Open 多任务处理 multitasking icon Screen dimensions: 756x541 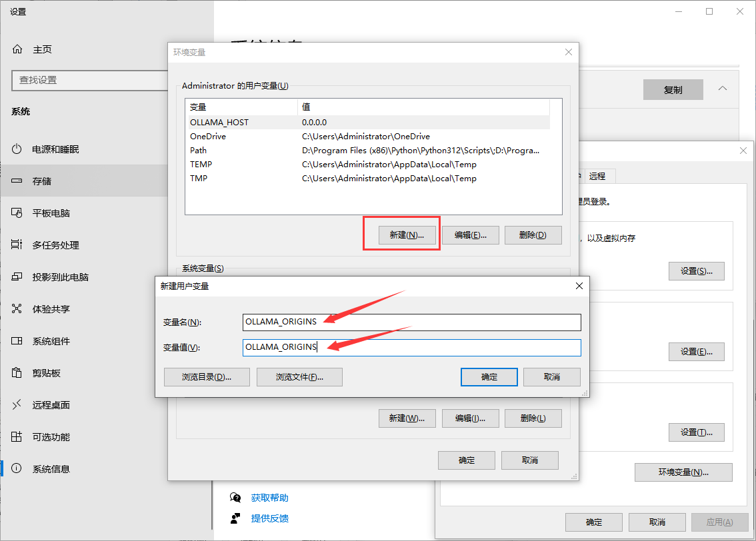coord(17,245)
